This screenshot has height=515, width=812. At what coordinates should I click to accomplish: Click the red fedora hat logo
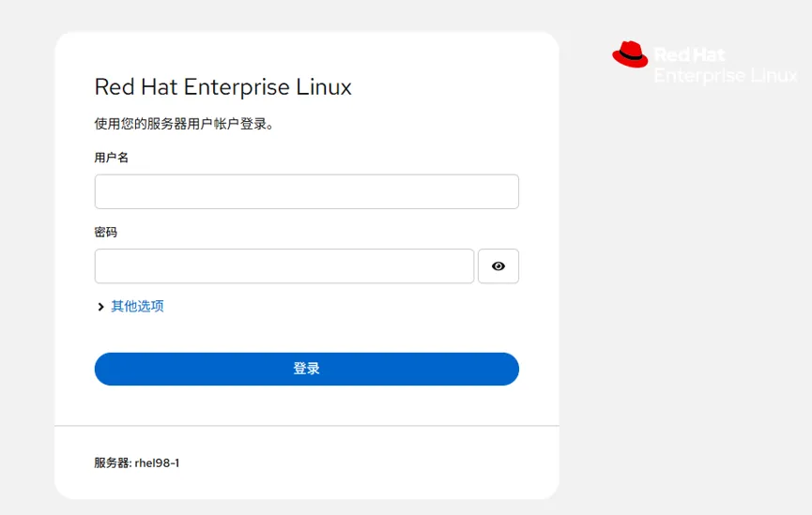[x=630, y=54]
